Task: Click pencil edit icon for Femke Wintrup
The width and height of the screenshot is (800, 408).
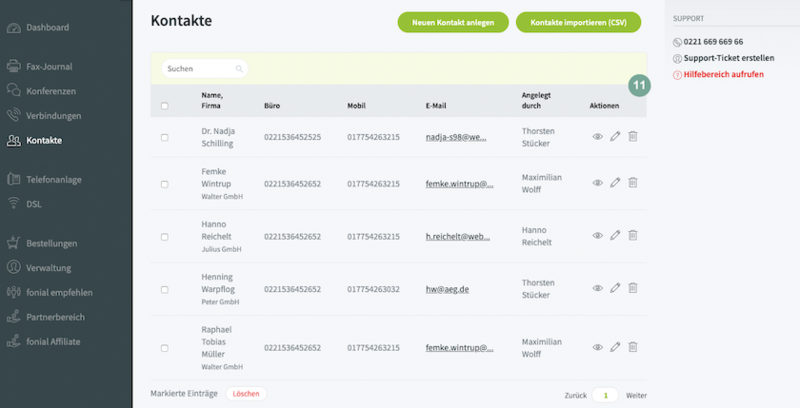Action: click(615, 183)
